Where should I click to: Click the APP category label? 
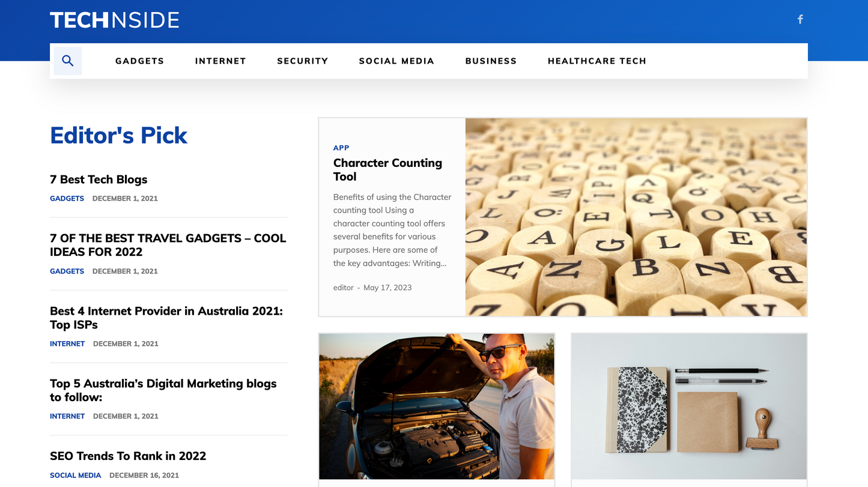click(x=341, y=148)
